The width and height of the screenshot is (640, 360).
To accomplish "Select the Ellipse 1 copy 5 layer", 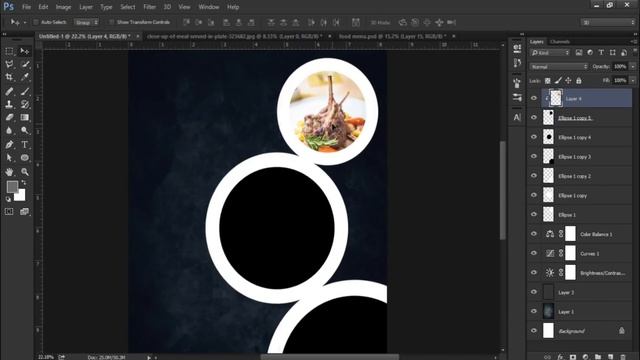I will pyautogui.click(x=587, y=118).
